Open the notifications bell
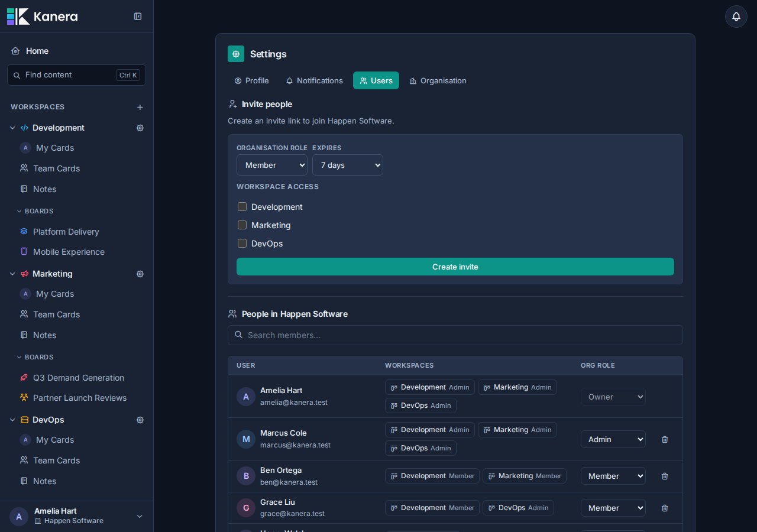 pyautogui.click(x=736, y=17)
